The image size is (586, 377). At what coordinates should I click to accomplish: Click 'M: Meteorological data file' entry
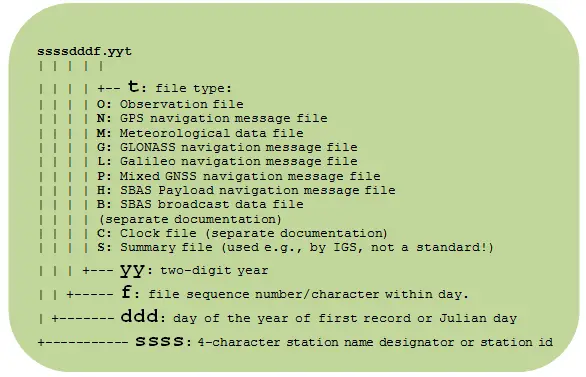tap(200, 133)
